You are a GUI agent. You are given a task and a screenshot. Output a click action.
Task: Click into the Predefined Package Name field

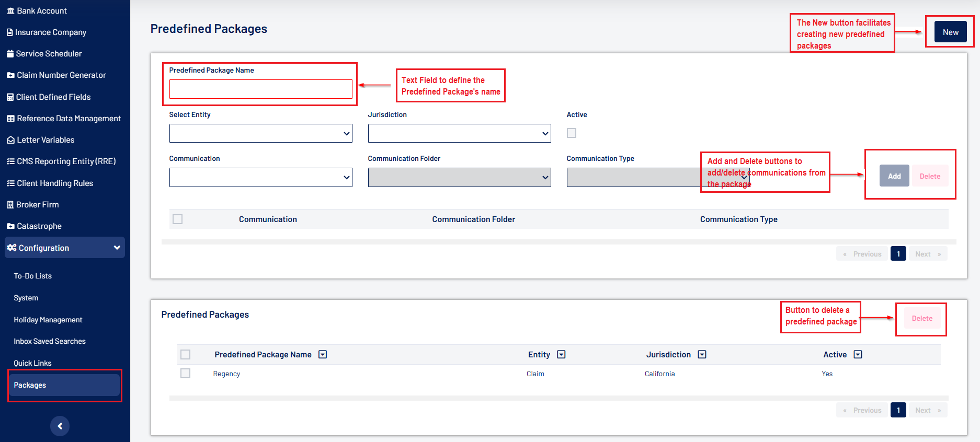click(x=260, y=89)
